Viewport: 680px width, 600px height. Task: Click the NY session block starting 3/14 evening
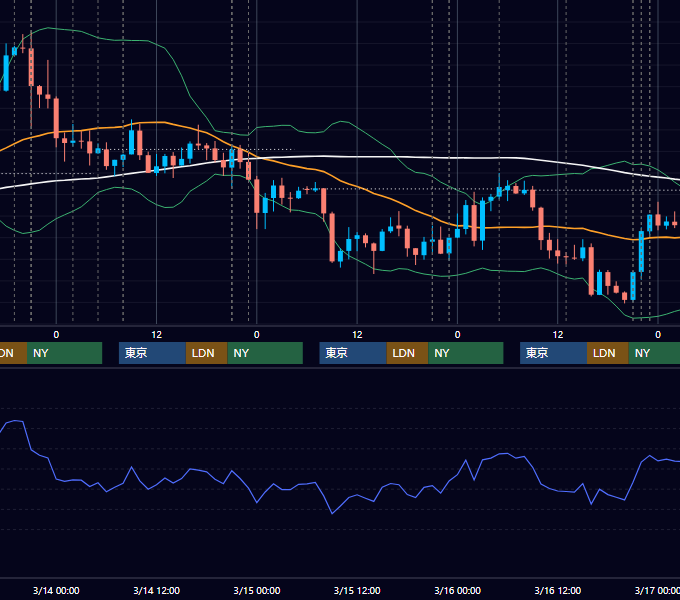click(265, 353)
